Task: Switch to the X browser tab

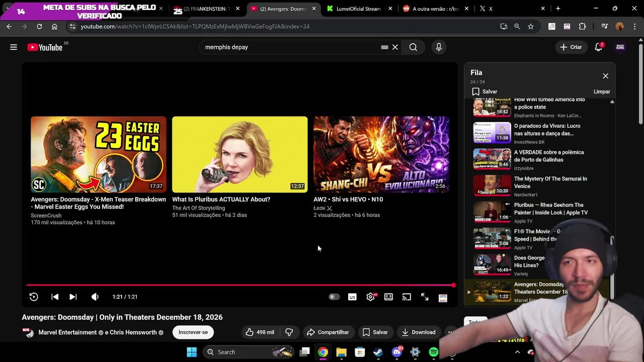Action: click(512, 9)
